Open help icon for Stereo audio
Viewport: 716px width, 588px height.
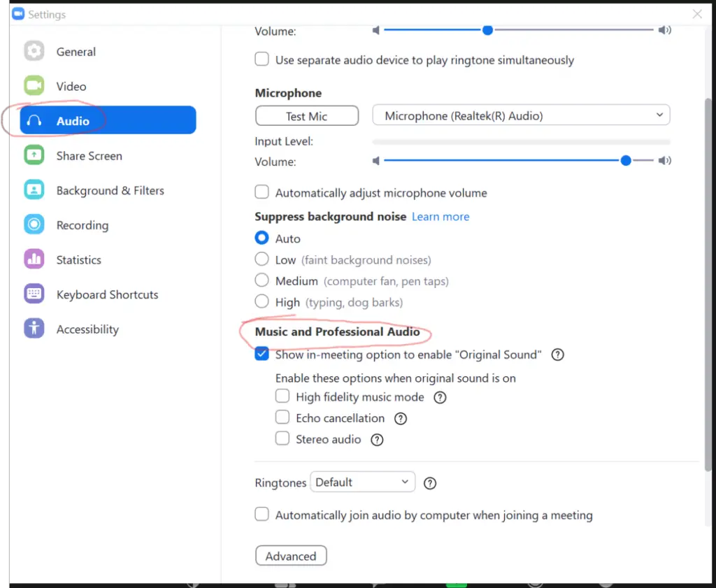point(377,440)
